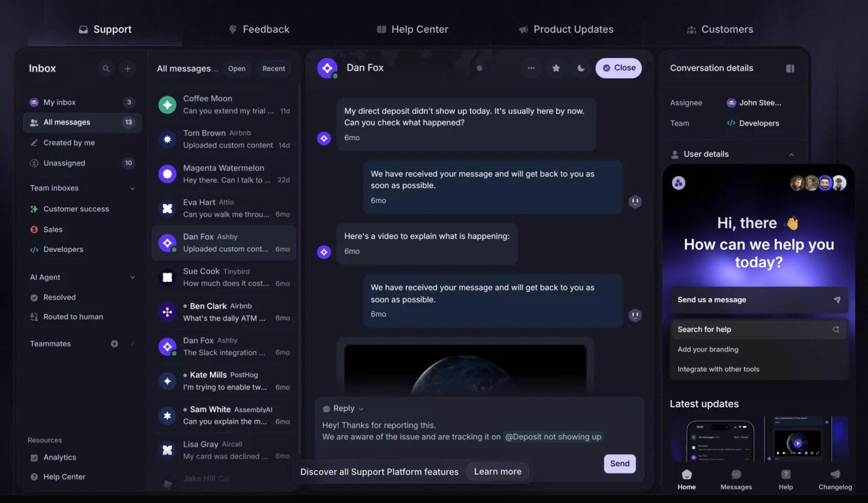Click the plus icon beside Inbox search
The width and height of the screenshot is (868, 503).
pyautogui.click(x=127, y=69)
